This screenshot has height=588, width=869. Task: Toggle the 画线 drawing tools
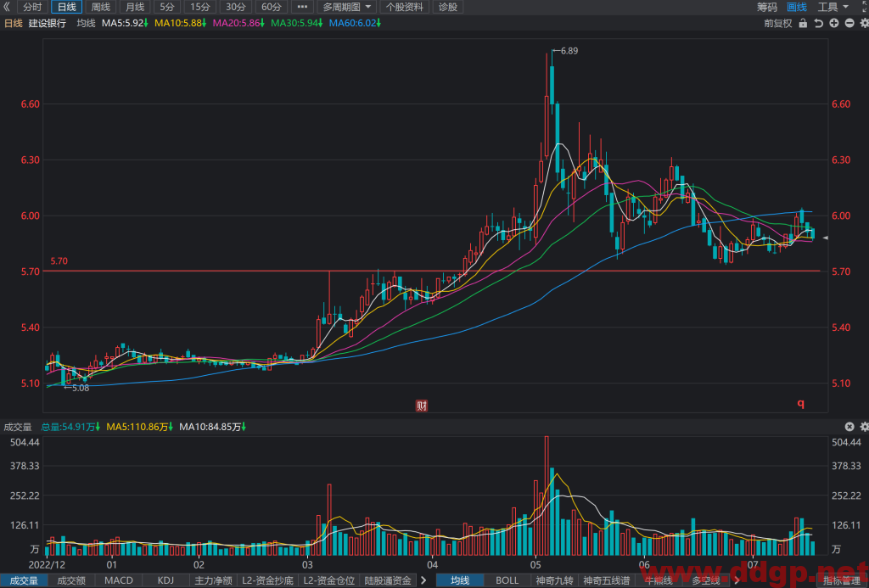(x=797, y=7)
